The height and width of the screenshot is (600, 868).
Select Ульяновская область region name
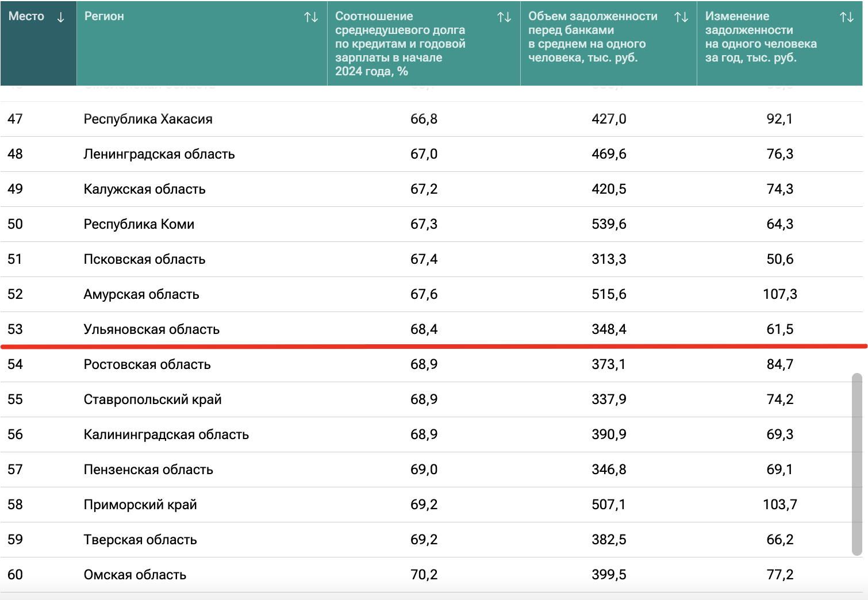click(152, 329)
